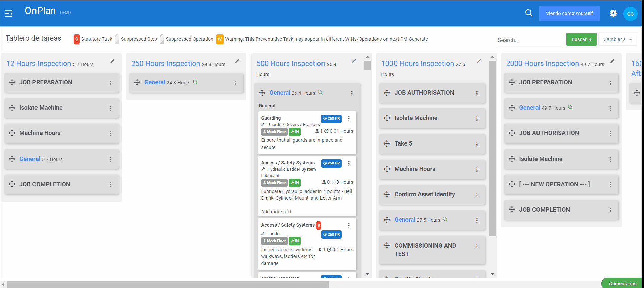Grab move handle of Take 5 card

coord(387,143)
